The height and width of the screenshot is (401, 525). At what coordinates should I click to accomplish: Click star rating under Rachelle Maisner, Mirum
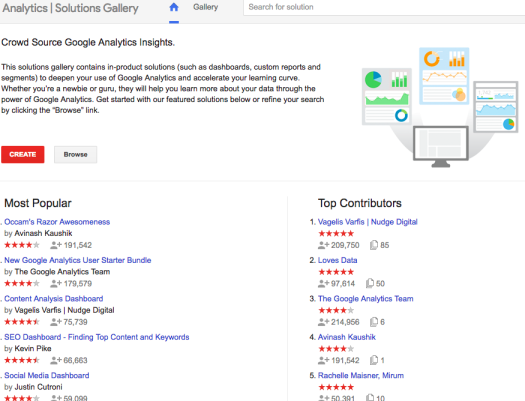coord(336,387)
